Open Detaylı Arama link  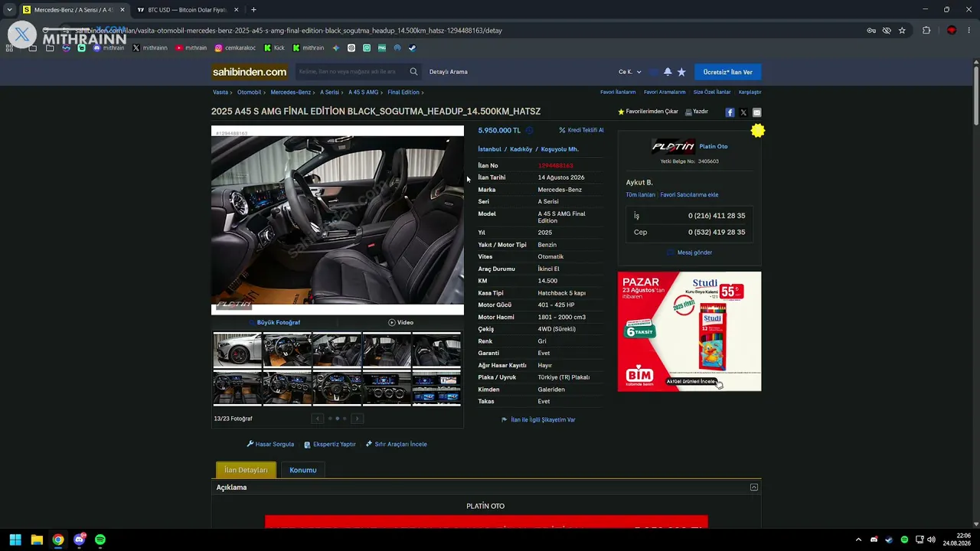click(449, 72)
